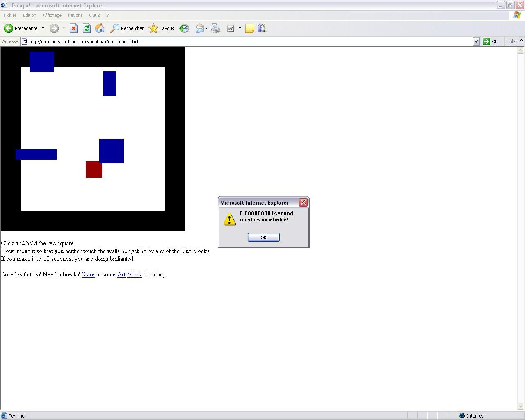
Task: Click the address URL field
Action: click(x=246, y=41)
